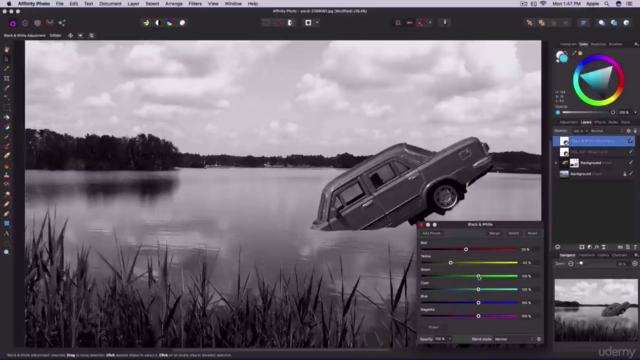Select the Move tool in the tools panel
Viewport: 640px width, 360px height.
[x=7, y=59]
